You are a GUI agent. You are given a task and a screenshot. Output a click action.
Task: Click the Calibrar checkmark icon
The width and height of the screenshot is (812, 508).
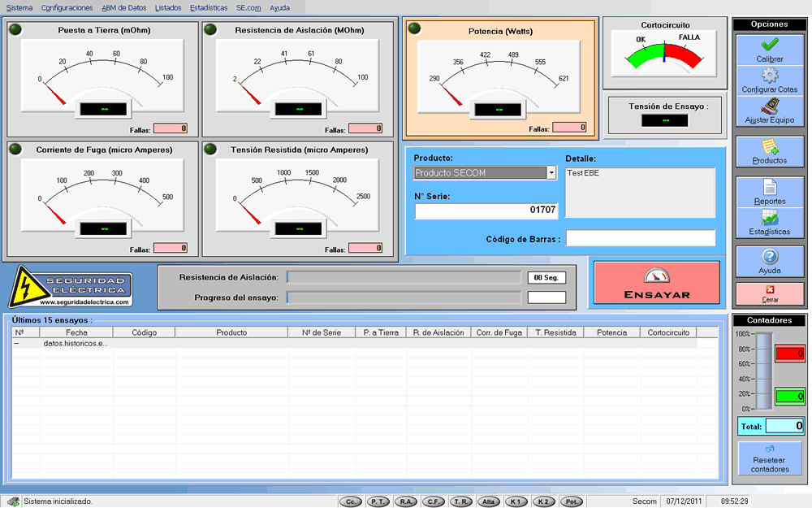(x=770, y=45)
